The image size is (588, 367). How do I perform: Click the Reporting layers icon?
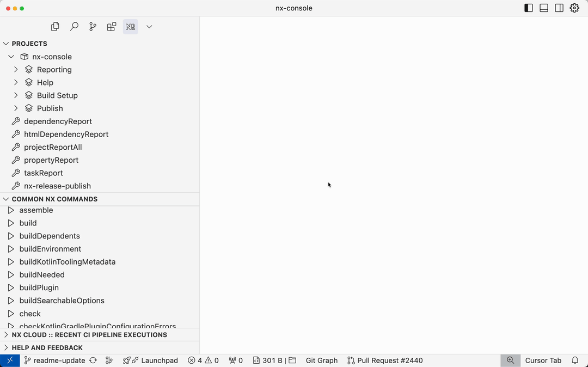click(x=29, y=69)
